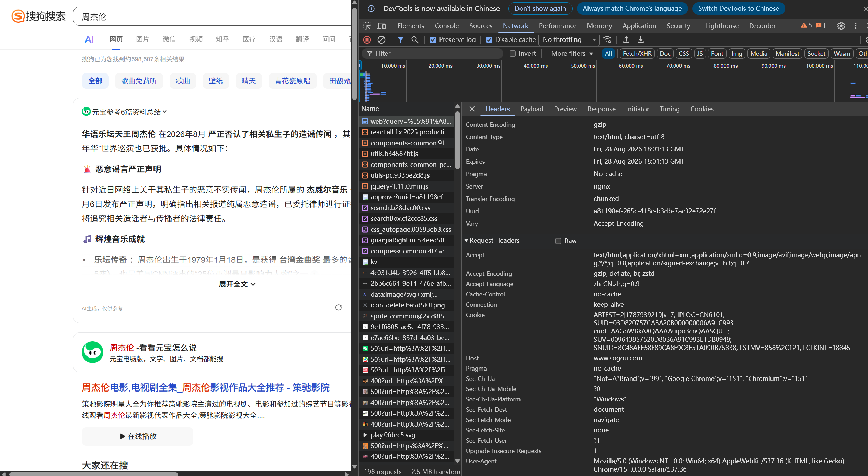The width and height of the screenshot is (868, 476).
Task: Click Don't show again button
Action: click(540, 9)
